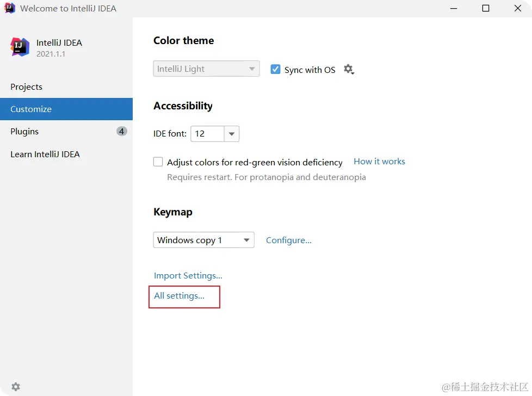Click the Accessibility heading
This screenshot has height=396, width=532.
click(x=183, y=106)
